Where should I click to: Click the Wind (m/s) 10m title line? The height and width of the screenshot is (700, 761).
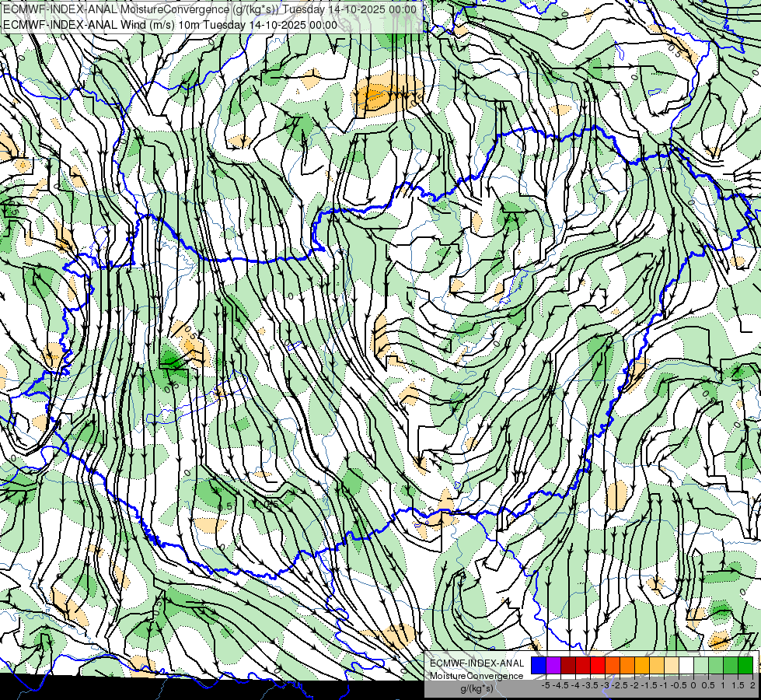170,25
